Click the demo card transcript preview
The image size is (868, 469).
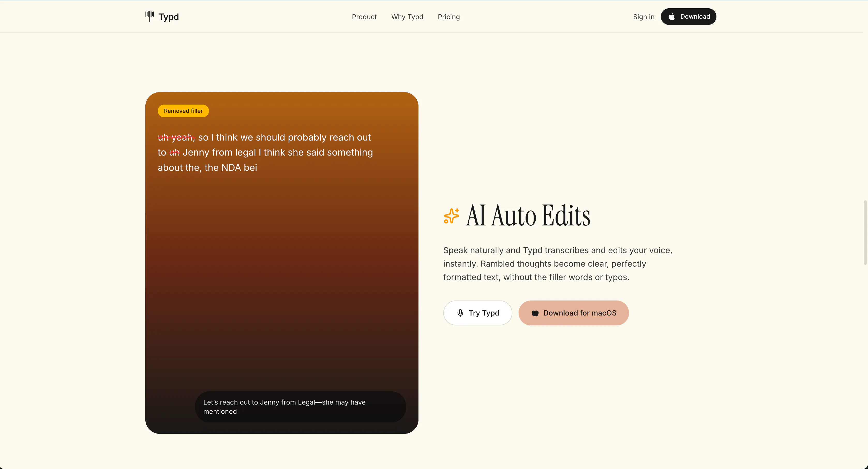pyautogui.click(x=282, y=263)
